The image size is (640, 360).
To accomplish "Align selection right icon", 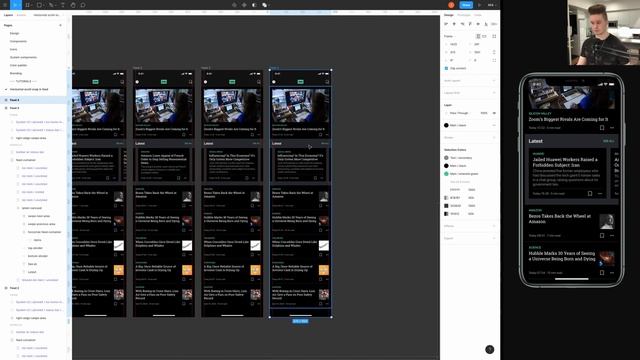I will click(x=462, y=24).
